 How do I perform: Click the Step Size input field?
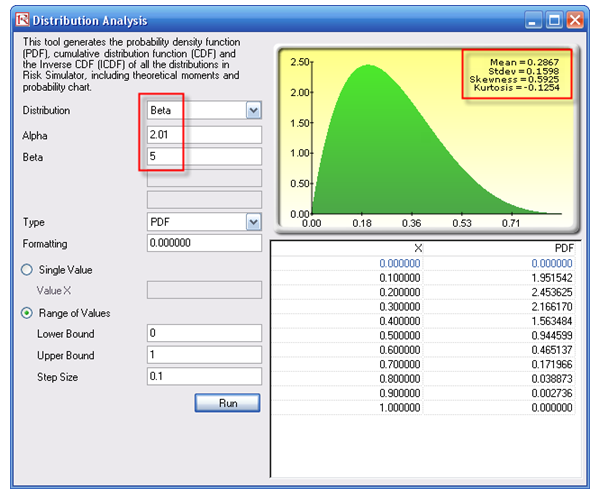(204, 376)
